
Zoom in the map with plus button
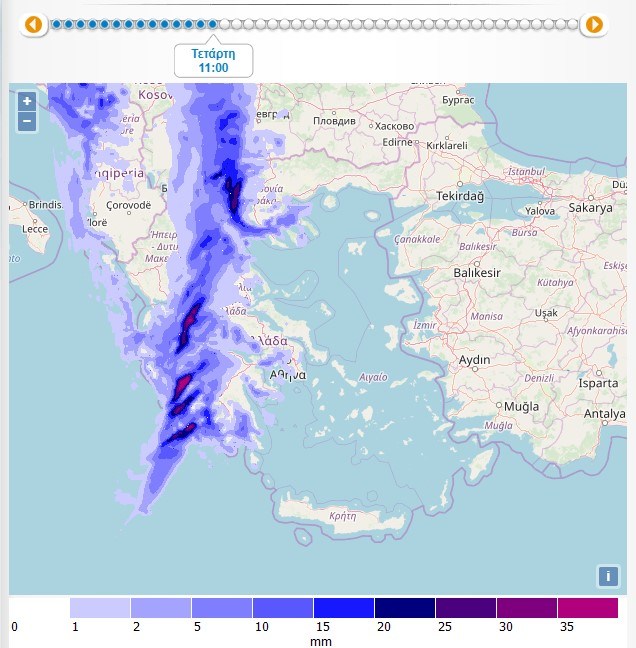(27, 101)
